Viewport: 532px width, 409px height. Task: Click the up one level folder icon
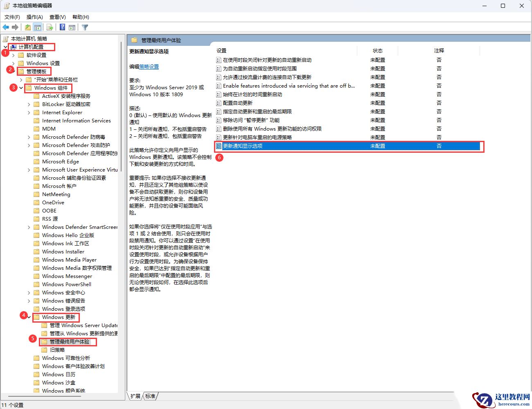coord(27,27)
